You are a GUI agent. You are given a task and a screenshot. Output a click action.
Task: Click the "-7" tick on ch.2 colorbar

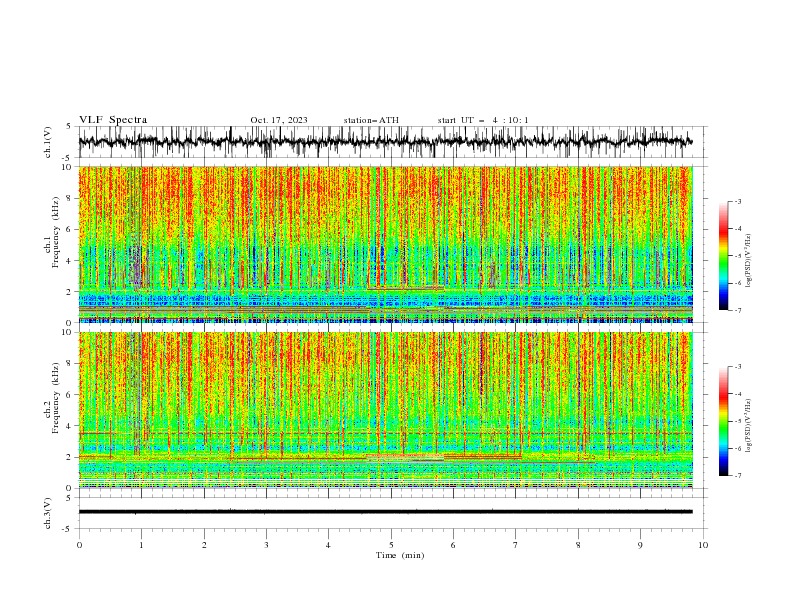pos(737,475)
